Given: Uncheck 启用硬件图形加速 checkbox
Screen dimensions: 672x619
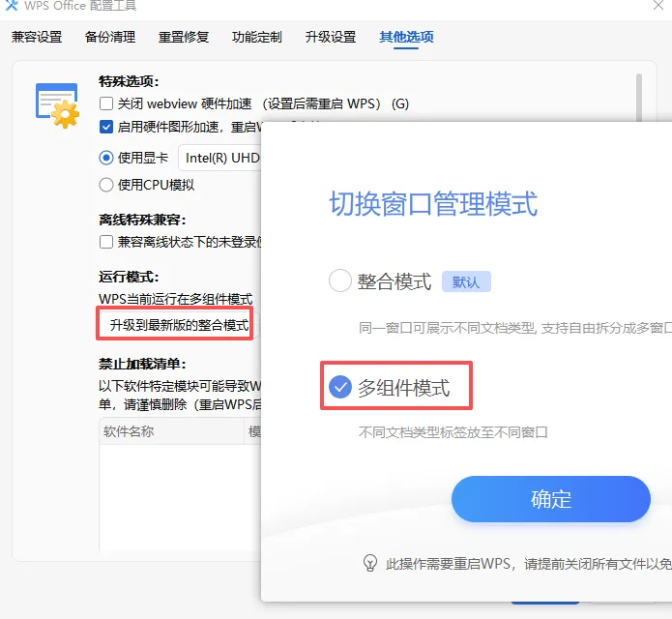Looking at the screenshot, I should pyautogui.click(x=105, y=127).
